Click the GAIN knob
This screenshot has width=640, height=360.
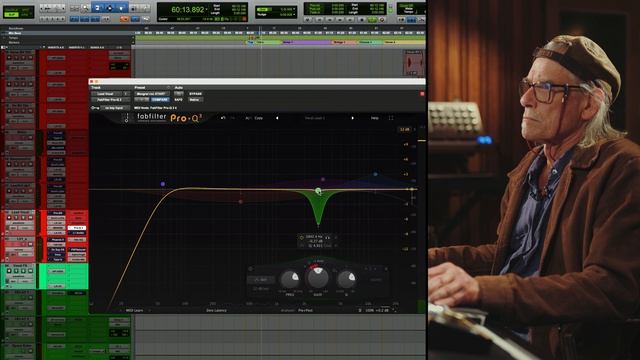[x=318, y=278]
